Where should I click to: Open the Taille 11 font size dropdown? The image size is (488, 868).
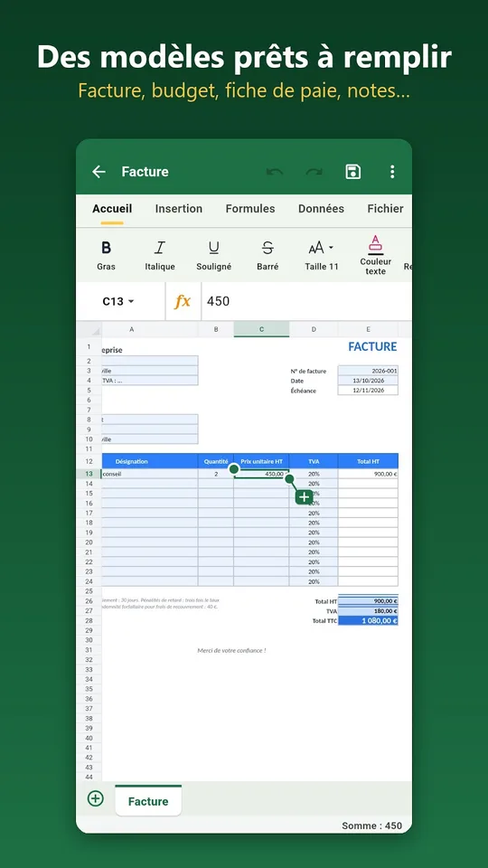pyautogui.click(x=322, y=256)
